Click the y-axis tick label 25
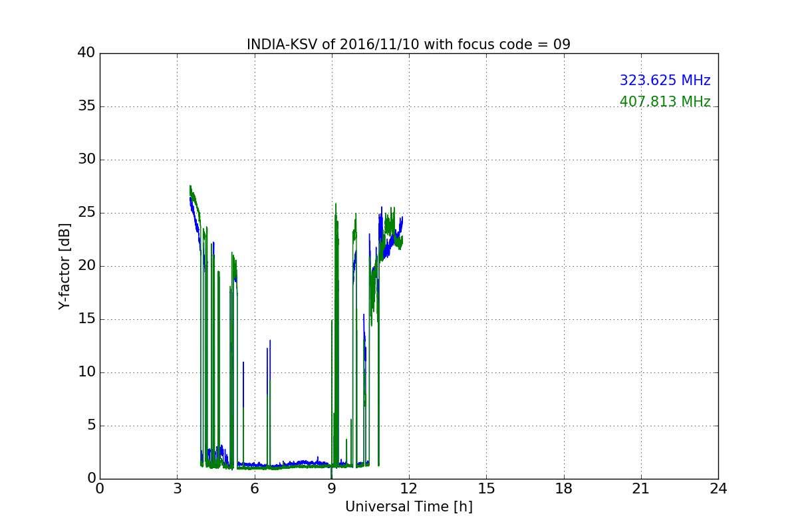798x532 pixels. pos(86,213)
